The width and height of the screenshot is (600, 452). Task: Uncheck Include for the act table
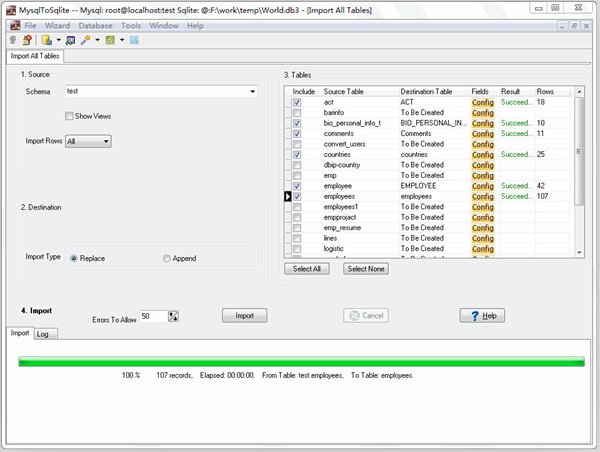point(297,102)
